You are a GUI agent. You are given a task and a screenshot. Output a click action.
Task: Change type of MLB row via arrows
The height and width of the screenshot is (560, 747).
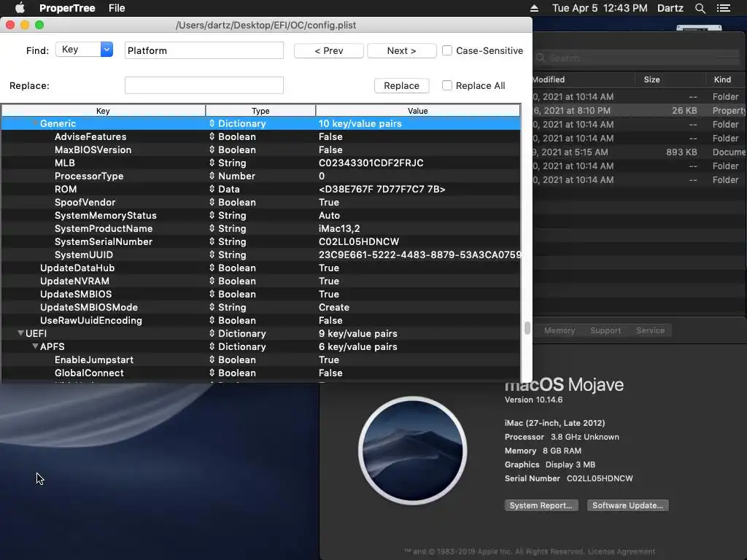point(212,163)
